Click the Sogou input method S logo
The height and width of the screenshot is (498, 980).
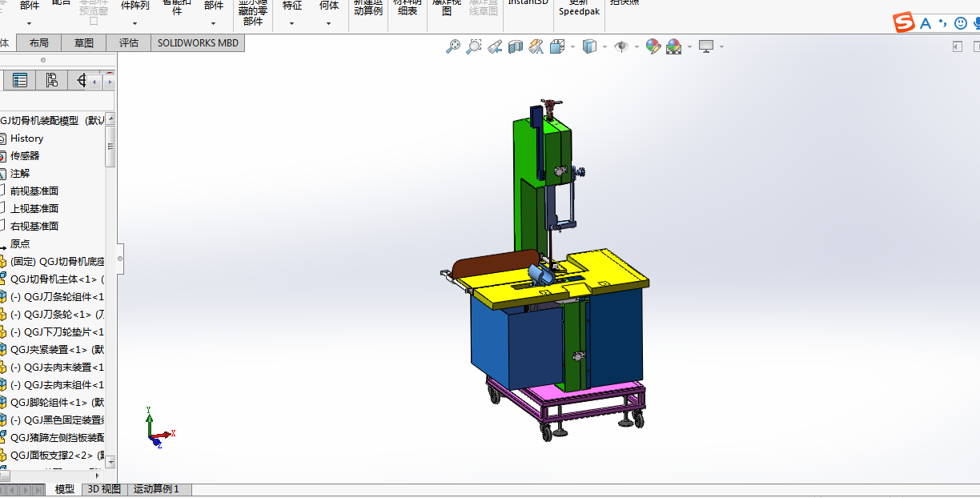(904, 23)
